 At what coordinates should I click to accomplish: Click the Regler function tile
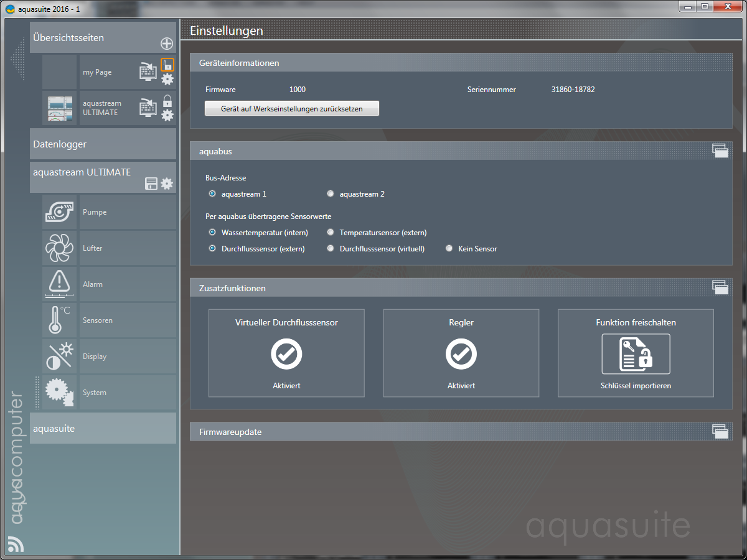coord(461,353)
